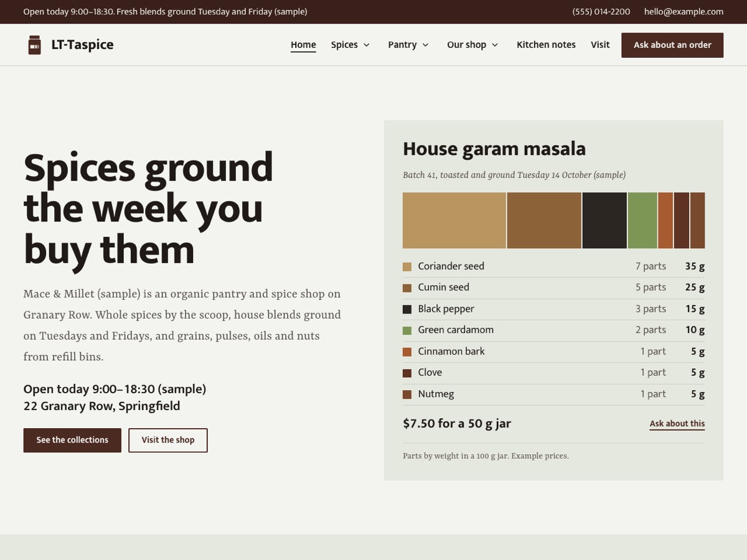Click the top bar opening hours notice
Viewport: 747px width, 560px height.
tap(165, 12)
